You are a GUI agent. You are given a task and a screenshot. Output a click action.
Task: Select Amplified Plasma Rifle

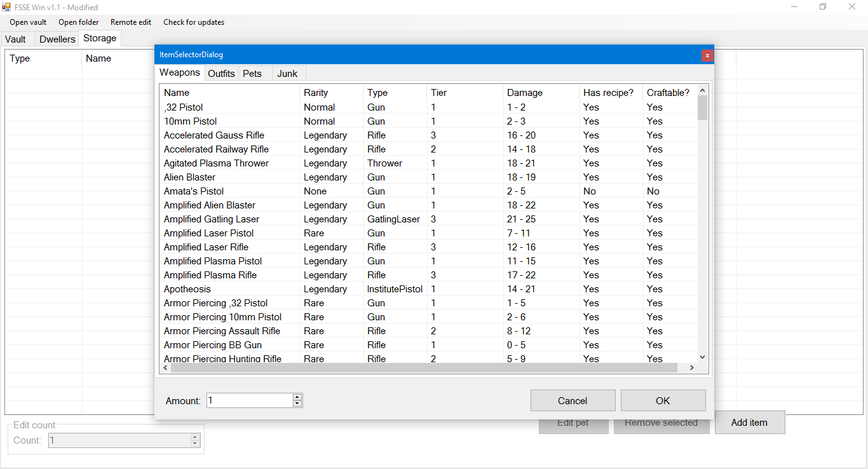click(428, 275)
